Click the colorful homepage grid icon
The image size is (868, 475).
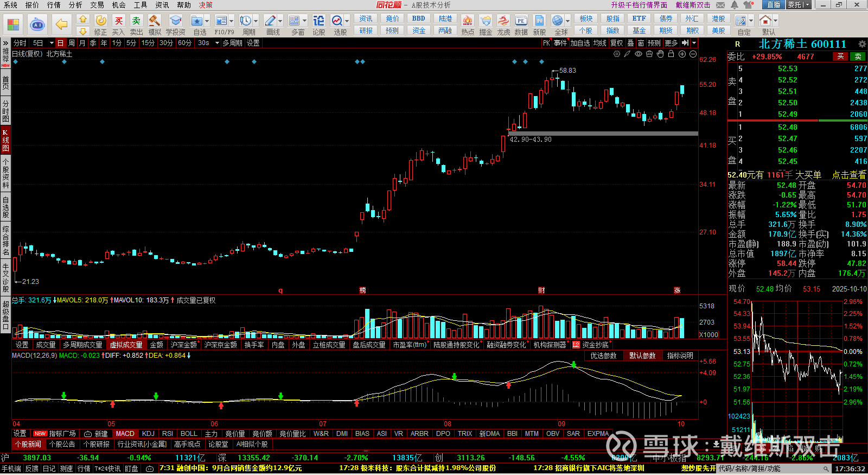coord(13,25)
